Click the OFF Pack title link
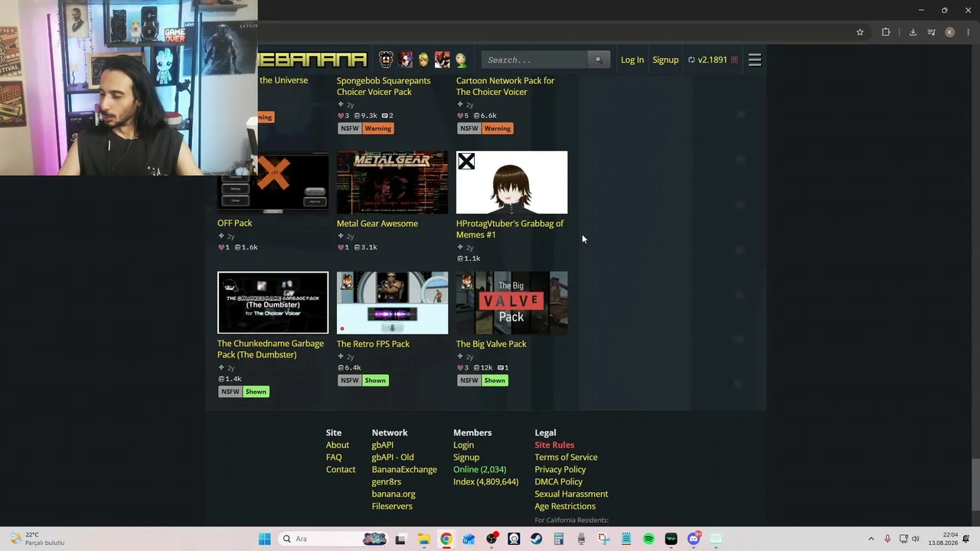Image resolution: width=980 pixels, height=551 pixels. pyautogui.click(x=234, y=223)
